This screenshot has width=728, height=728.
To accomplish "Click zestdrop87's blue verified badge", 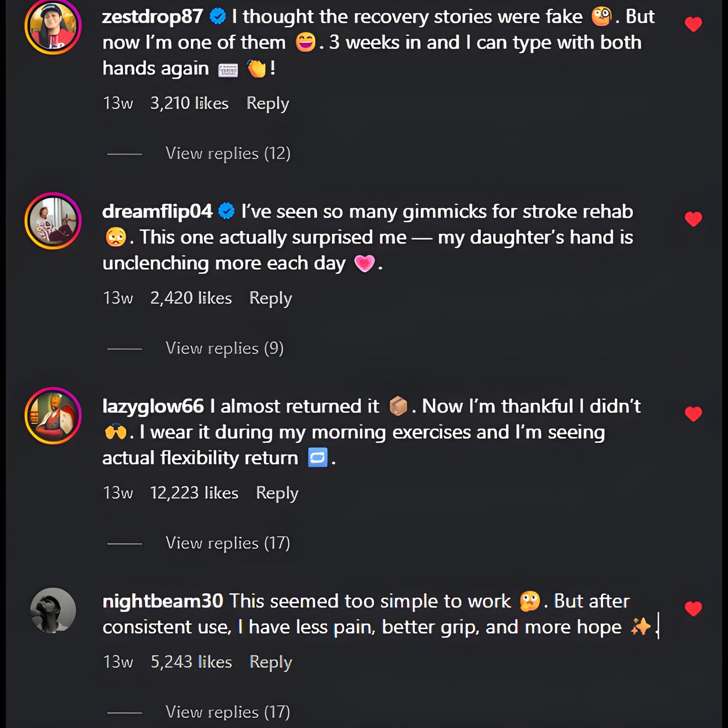I will coord(217,17).
